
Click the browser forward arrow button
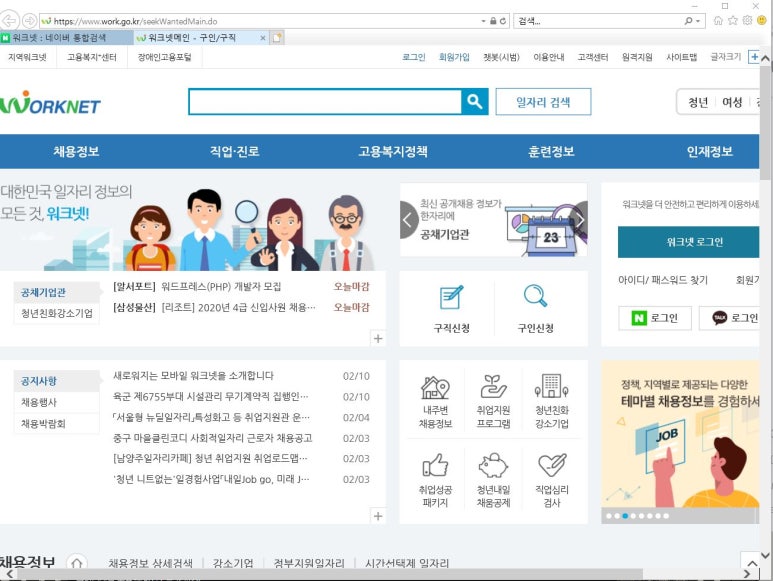[x=30, y=21]
